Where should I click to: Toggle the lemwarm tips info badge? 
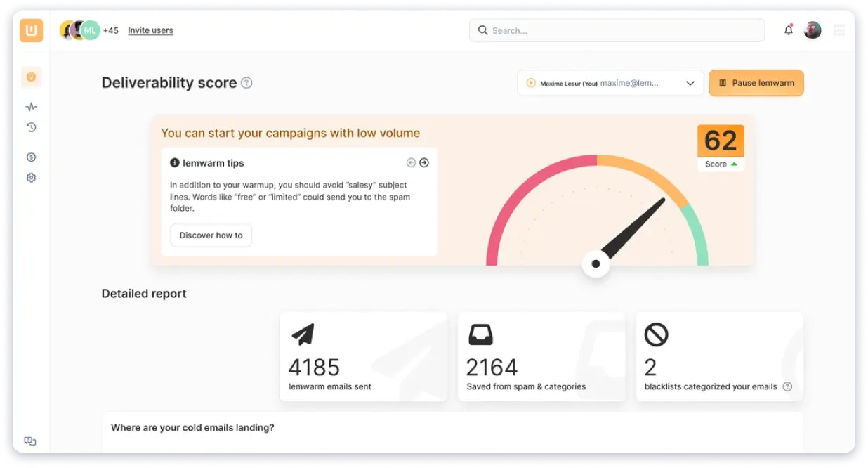tap(175, 162)
